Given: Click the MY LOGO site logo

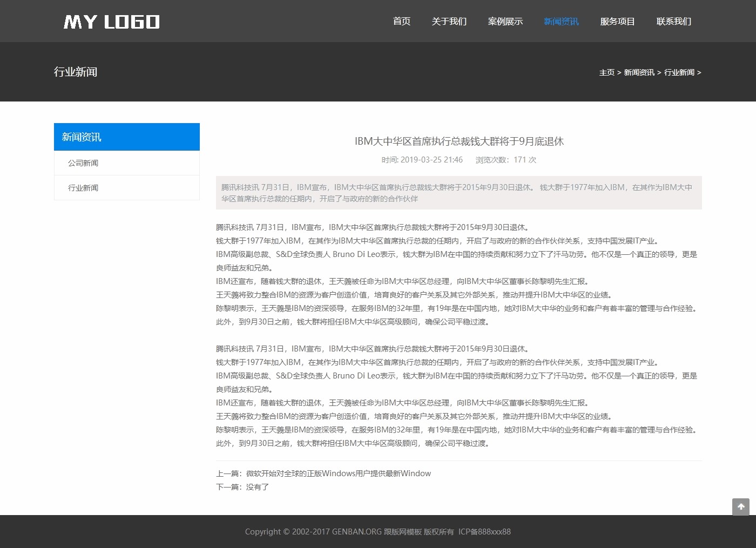Looking at the screenshot, I should pos(112,22).
